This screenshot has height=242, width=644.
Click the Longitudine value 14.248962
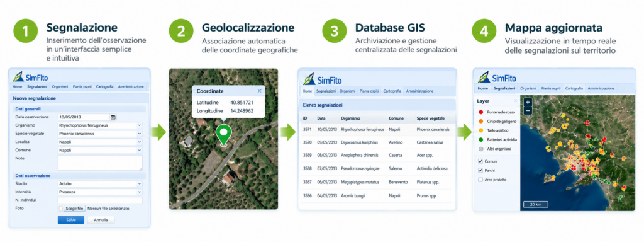241,111
